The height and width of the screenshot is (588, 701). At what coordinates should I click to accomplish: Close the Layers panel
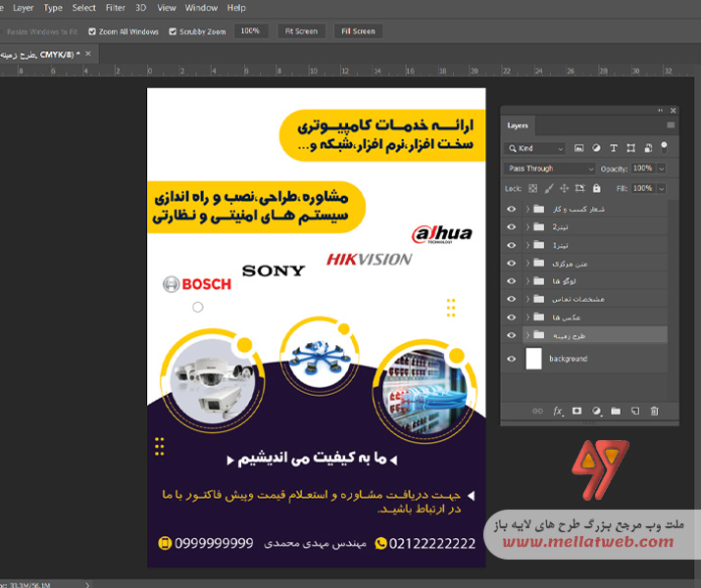[x=673, y=111]
